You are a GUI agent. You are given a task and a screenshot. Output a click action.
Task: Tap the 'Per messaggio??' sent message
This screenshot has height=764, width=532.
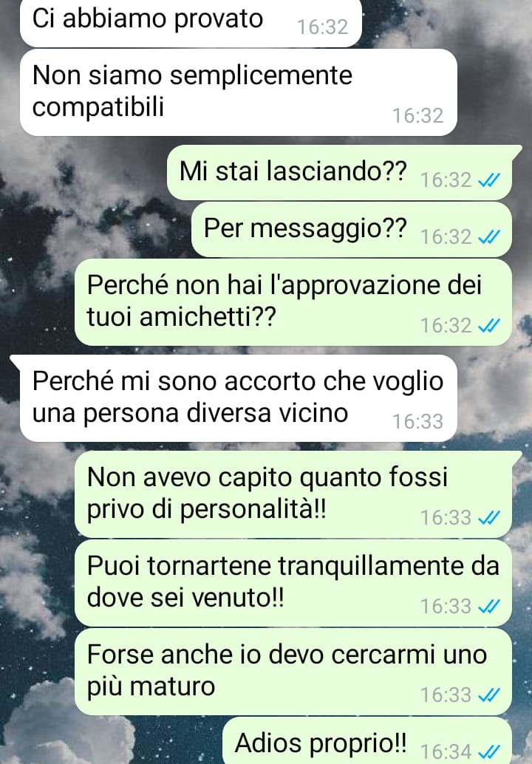coord(351,230)
